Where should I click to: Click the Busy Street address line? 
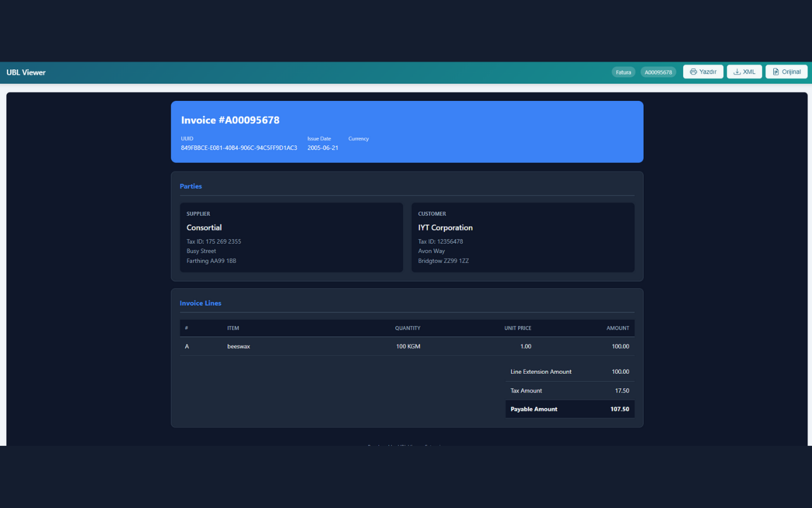(x=201, y=251)
